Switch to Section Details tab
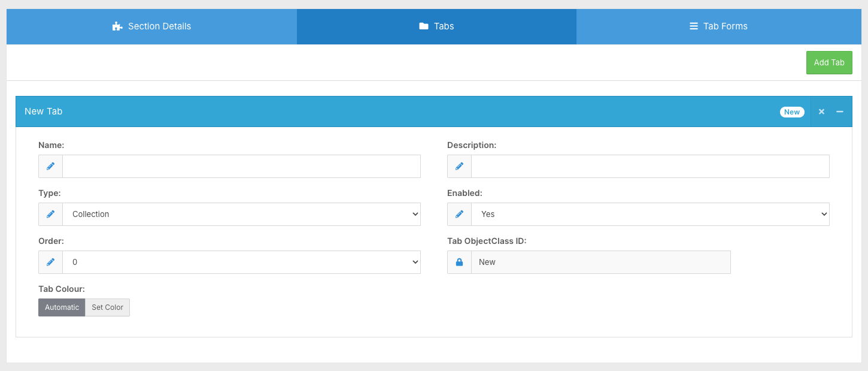This screenshot has height=371, width=868. 152,26
